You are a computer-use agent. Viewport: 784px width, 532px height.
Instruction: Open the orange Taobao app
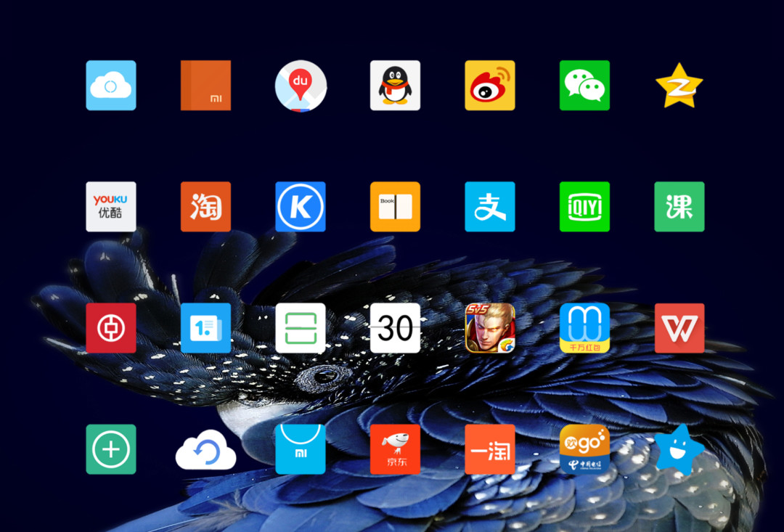205,207
